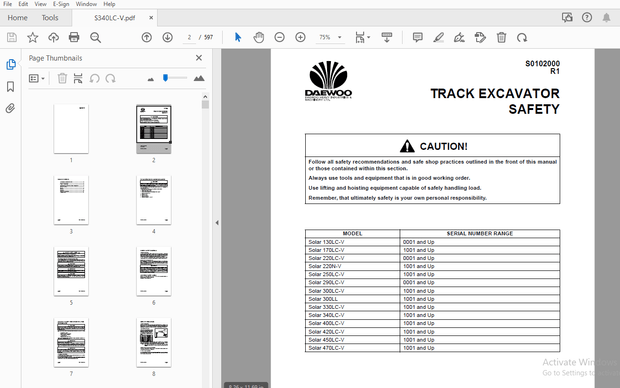This screenshot has height=388, width=620.
Task: Open thumbnails panel options dropdown
Action: click(x=37, y=78)
